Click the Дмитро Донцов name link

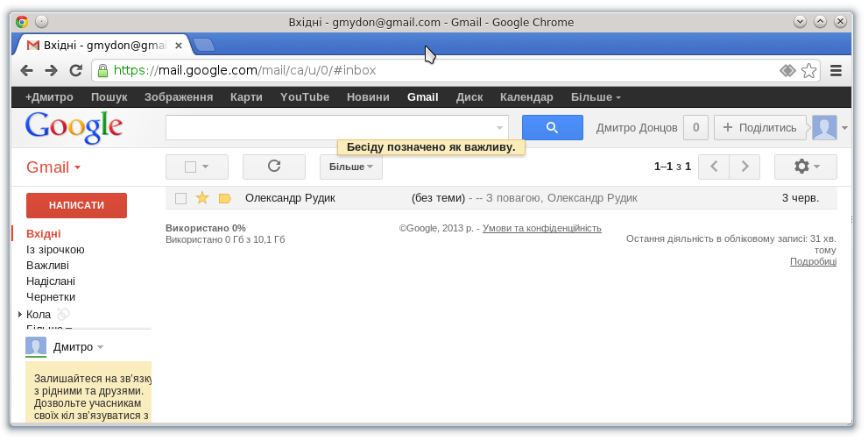pos(637,128)
